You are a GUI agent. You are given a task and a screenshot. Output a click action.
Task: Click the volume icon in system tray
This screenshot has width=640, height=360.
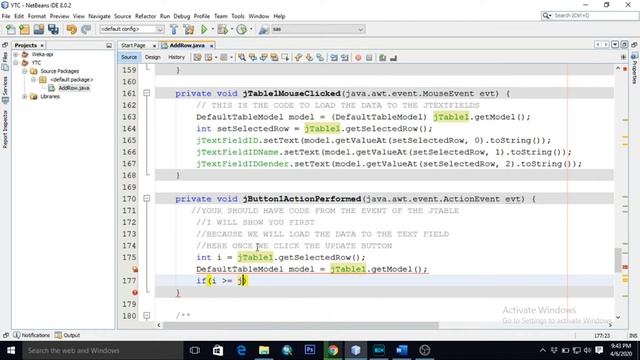[587, 350]
